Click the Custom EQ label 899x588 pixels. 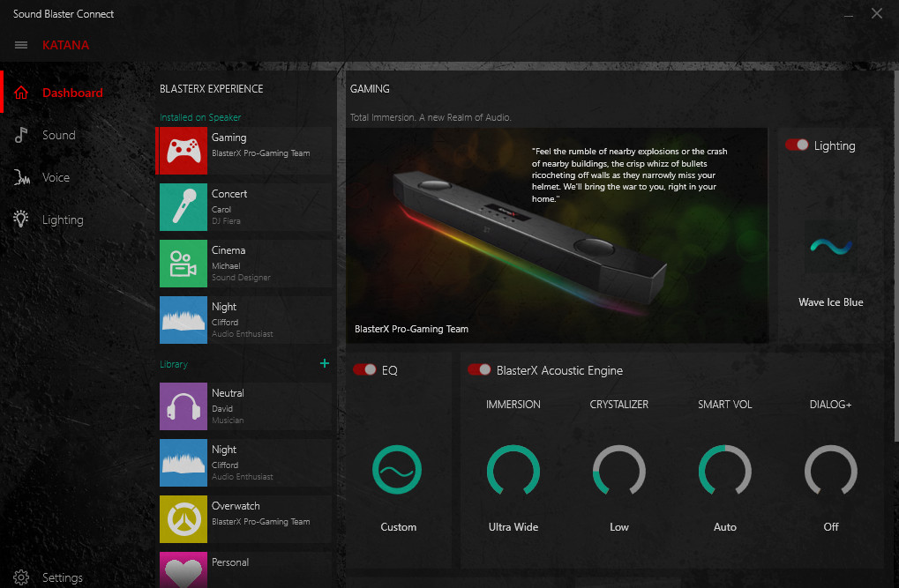point(399,526)
